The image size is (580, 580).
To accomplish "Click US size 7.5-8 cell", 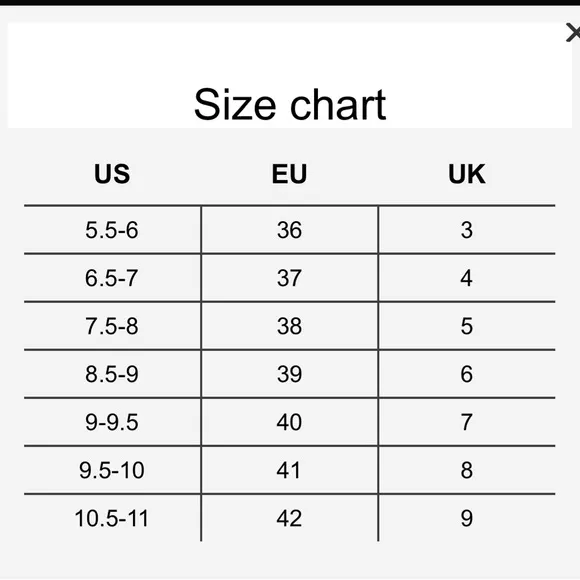I will [x=112, y=326].
